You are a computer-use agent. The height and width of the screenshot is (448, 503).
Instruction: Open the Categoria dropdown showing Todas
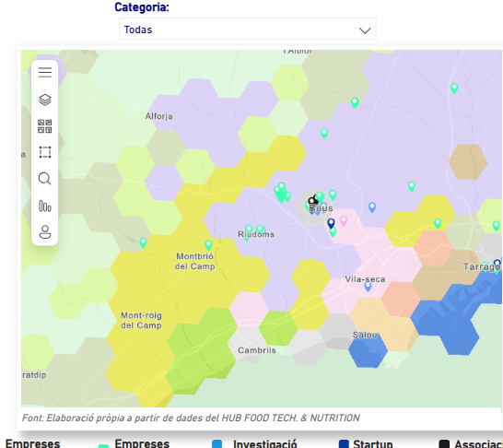(x=247, y=29)
